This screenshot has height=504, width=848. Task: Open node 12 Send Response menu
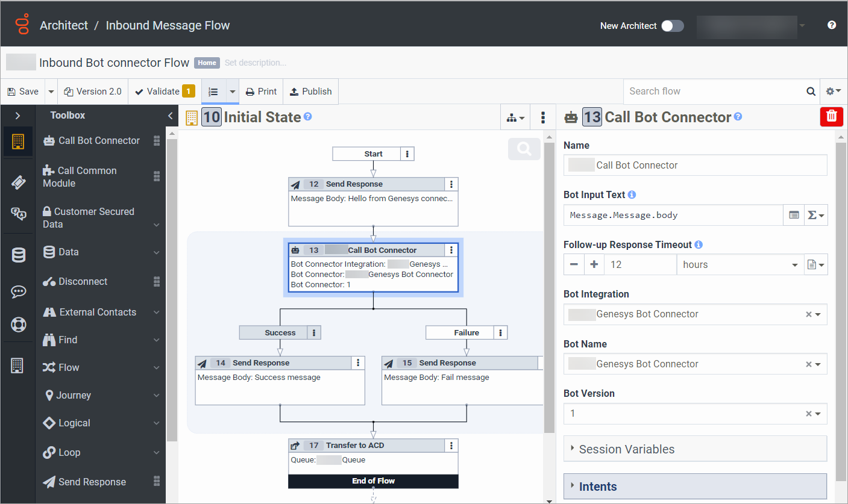point(451,184)
